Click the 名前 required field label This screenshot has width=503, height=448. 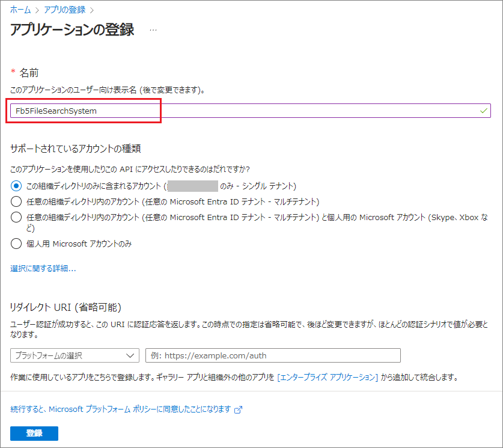(29, 73)
